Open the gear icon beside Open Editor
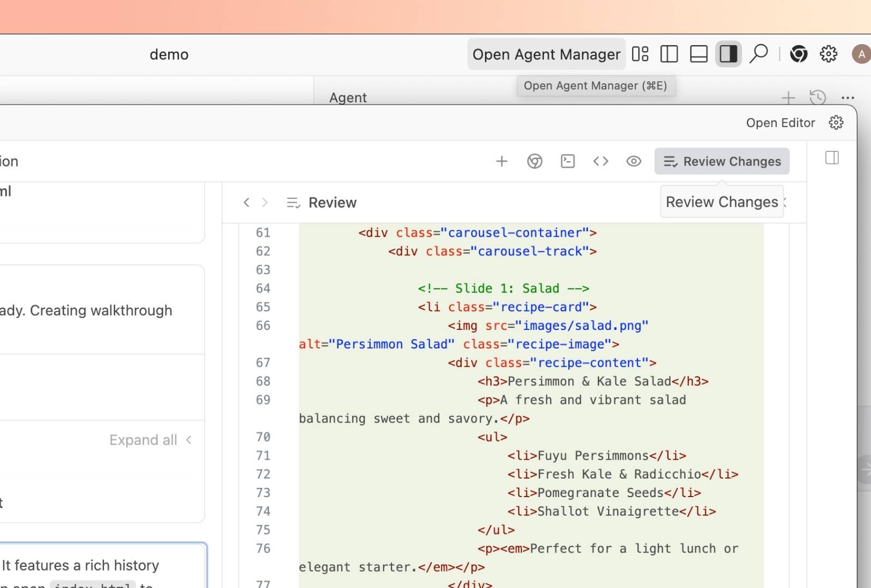871x588 pixels. coord(836,123)
